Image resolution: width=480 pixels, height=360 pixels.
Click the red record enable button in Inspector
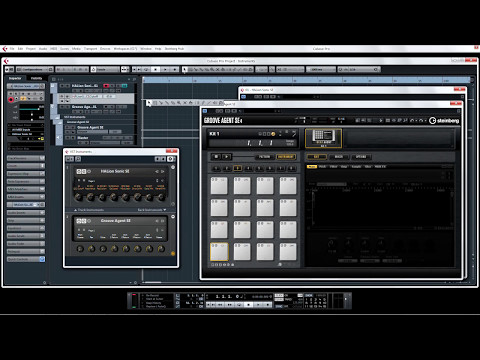[x=11, y=99]
